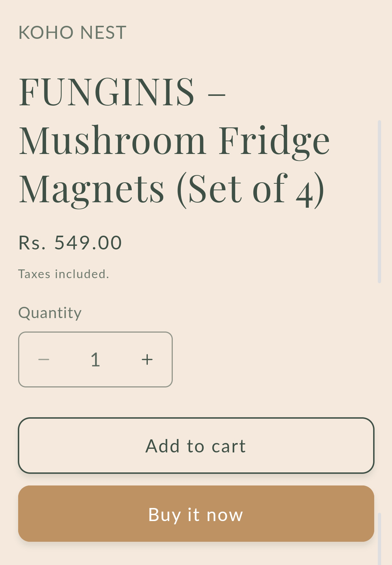
Task: Tap the Buy it now button
Action: point(196,514)
